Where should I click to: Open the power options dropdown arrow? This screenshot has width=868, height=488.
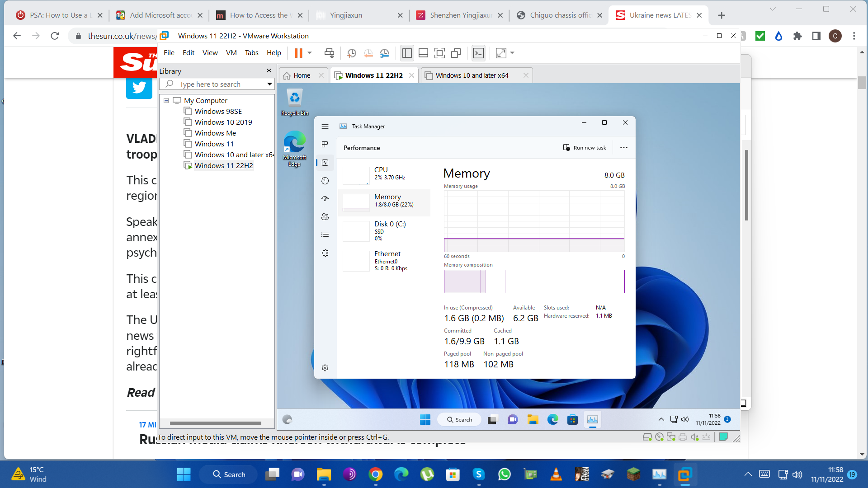pyautogui.click(x=310, y=53)
